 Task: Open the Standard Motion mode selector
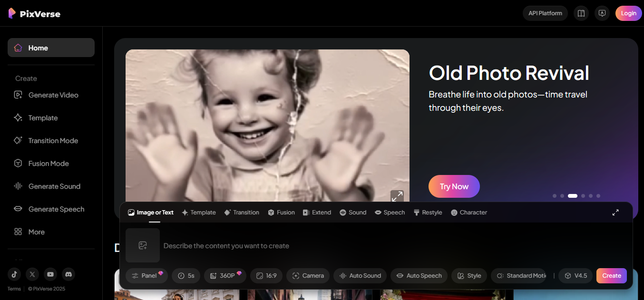(x=518, y=276)
